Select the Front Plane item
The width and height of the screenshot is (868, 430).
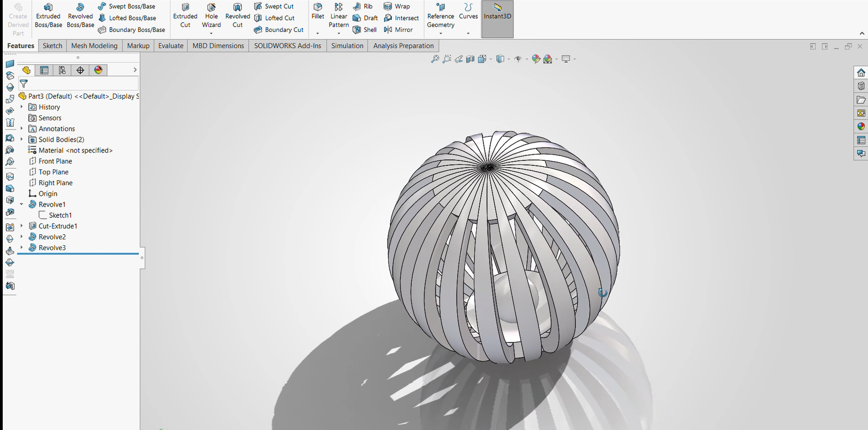point(50,161)
